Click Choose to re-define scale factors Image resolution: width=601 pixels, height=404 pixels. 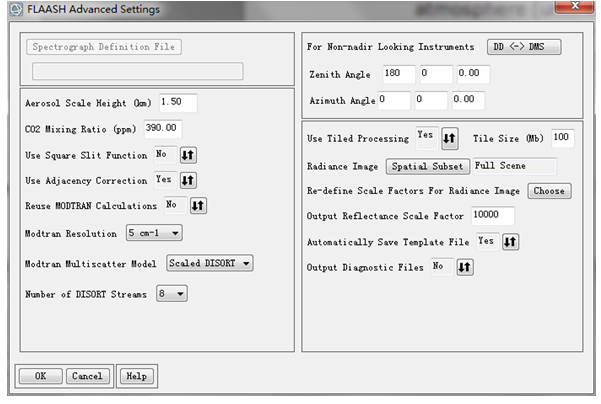pos(549,191)
